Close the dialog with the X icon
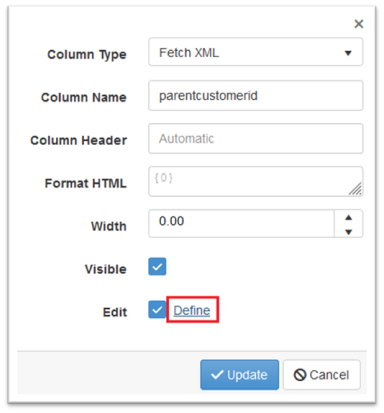 click(x=359, y=24)
